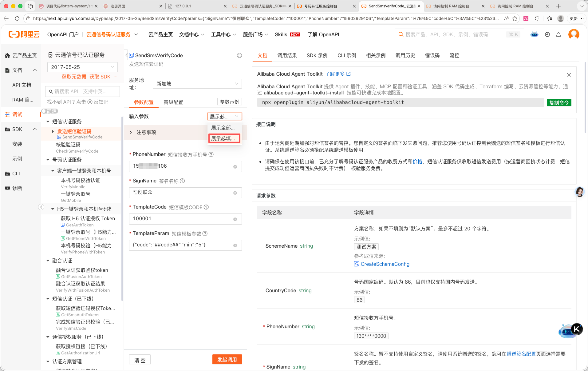This screenshot has height=371, width=588.
Task: Collapse the 号码认证服务 tree group
Action: point(48,160)
